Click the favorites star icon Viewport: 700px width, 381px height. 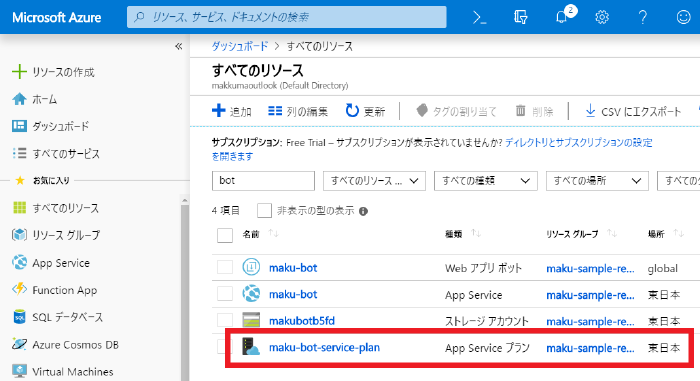[x=20, y=180]
